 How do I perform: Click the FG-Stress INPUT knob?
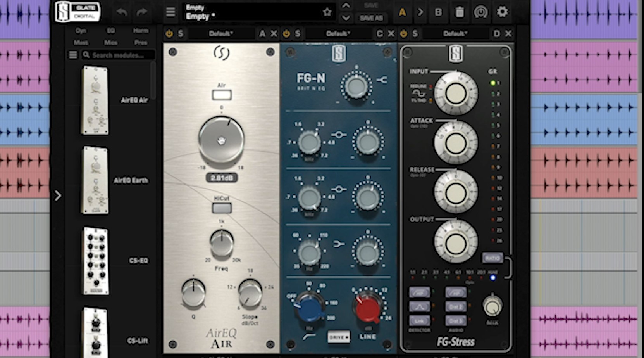click(x=456, y=93)
